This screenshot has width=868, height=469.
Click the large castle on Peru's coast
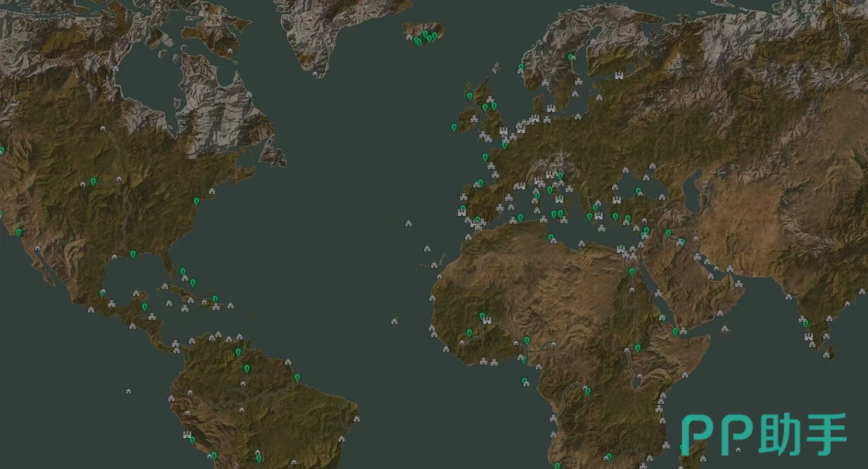(x=187, y=434)
